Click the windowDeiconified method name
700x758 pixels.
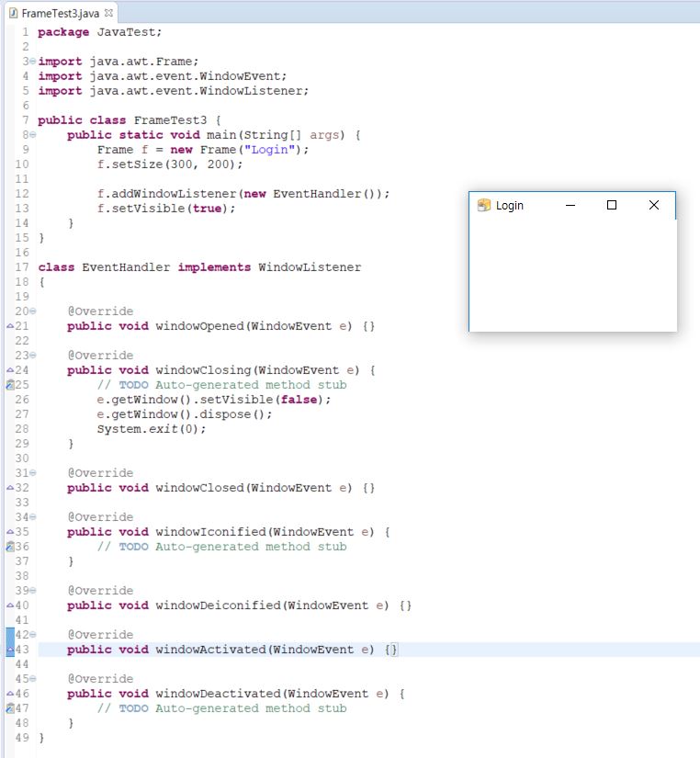(218, 605)
